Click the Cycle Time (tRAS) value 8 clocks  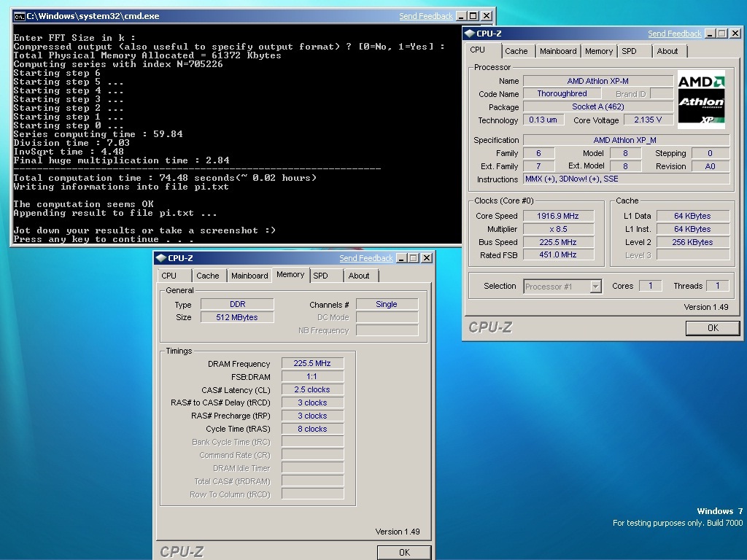point(312,429)
